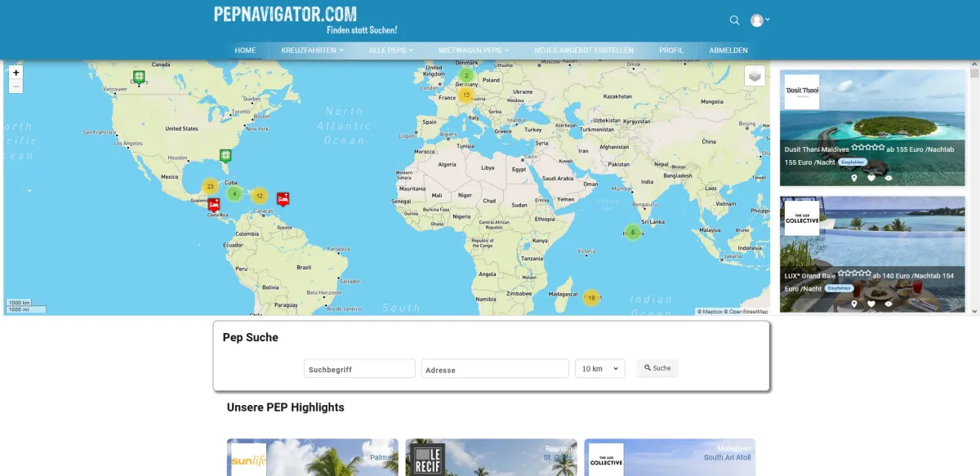Click the search magnifier icon in the header
980x476 pixels.
pyautogui.click(x=734, y=20)
